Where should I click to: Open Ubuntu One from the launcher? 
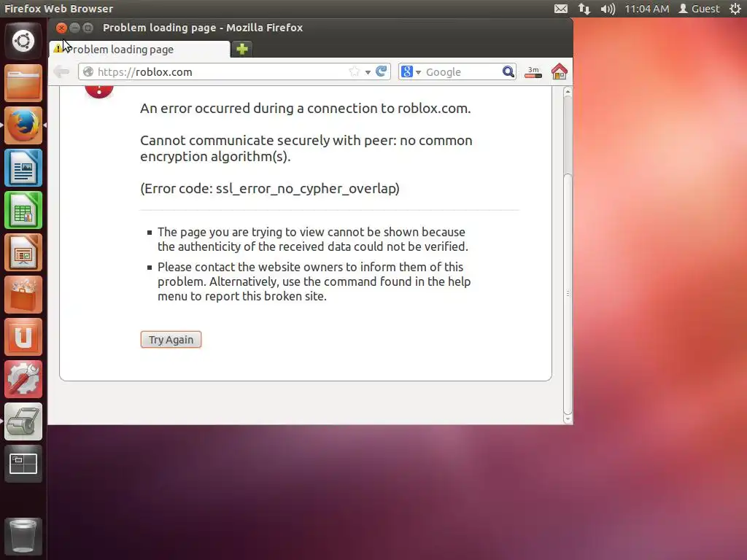click(23, 337)
